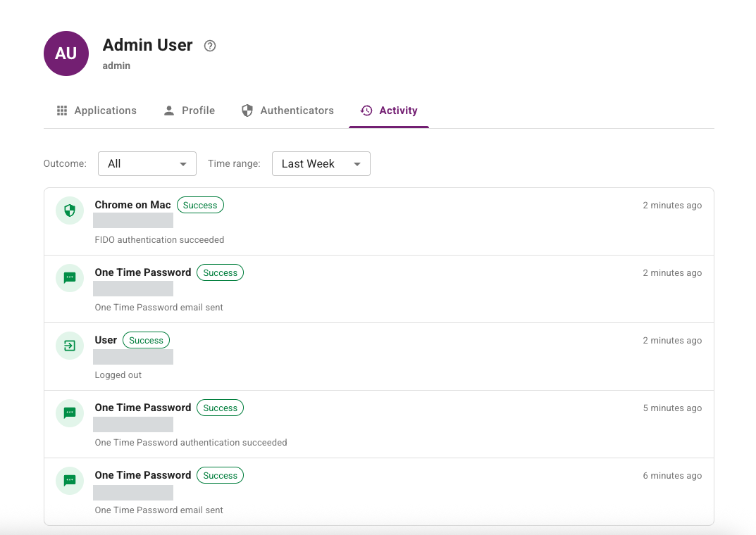Switch to the Profile tab
This screenshot has height=535, width=756.
click(x=189, y=111)
